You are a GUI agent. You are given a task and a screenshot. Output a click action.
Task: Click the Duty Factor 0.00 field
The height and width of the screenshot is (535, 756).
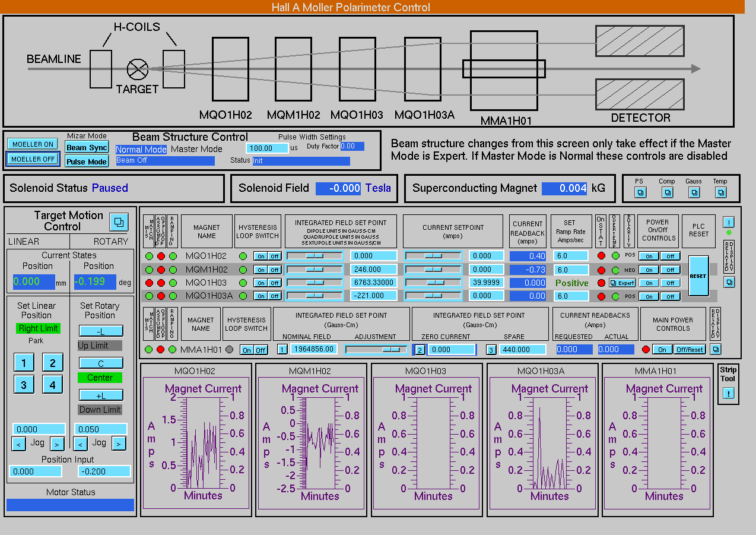[x=352, y=146]
